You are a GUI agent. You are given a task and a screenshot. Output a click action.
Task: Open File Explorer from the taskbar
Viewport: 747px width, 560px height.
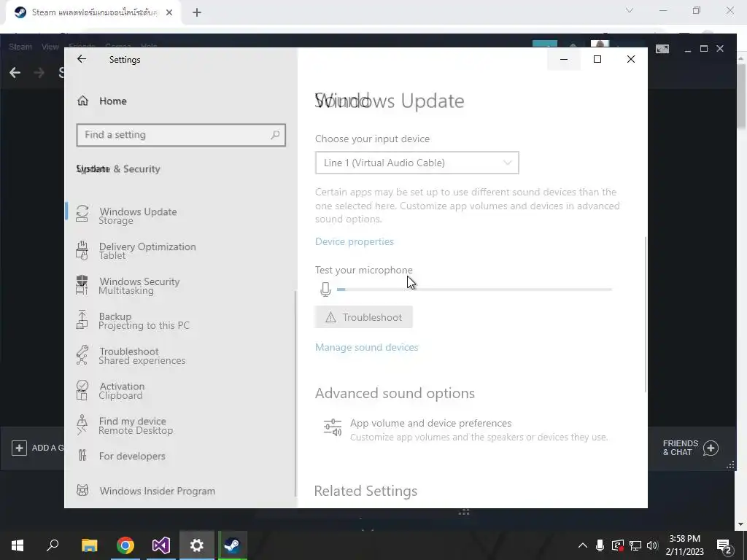[89, 545]
